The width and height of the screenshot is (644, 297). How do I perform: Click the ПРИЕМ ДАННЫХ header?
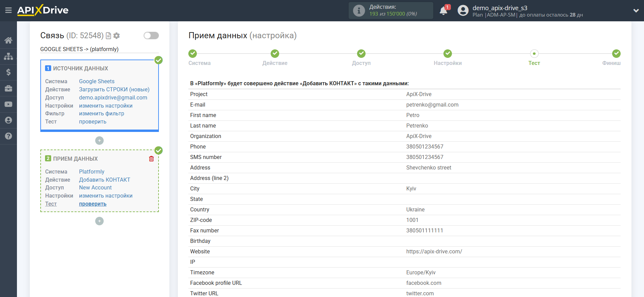pos(75,159)
